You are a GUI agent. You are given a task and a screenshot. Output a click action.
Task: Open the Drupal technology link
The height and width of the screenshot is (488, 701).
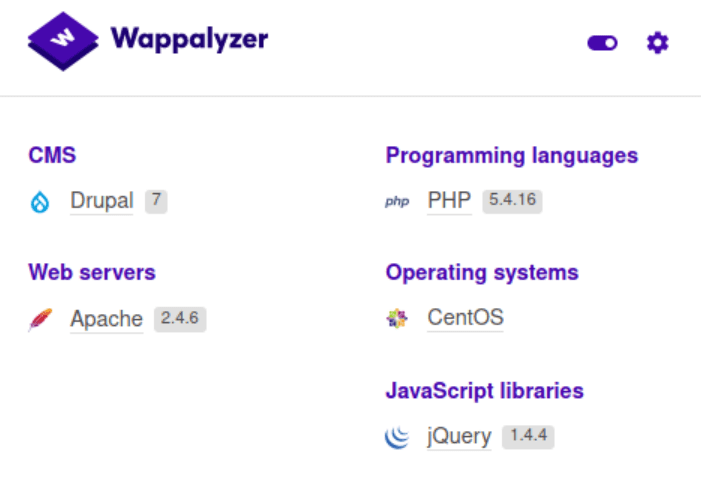[102, 200]
